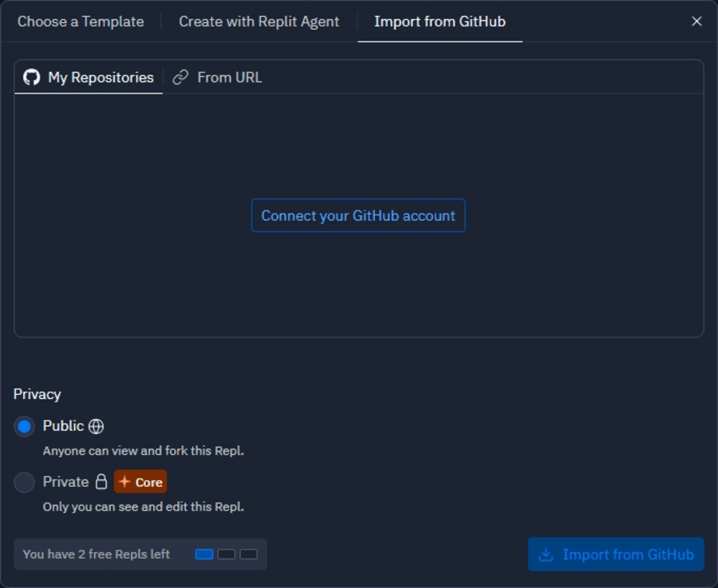The height and width of the screenshot is (588, 718).
Task: Open Create with Replit Agent tab
Action: 258,22
